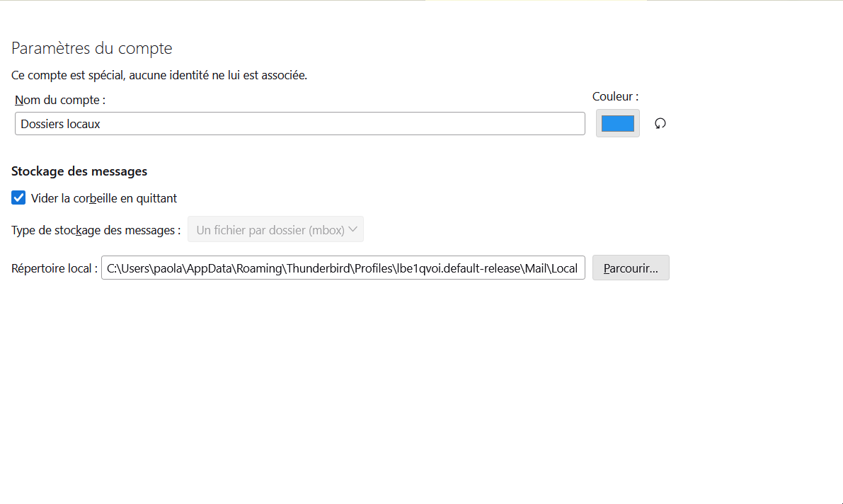Open the message storage type dropdown

click(x=275, y=229)
